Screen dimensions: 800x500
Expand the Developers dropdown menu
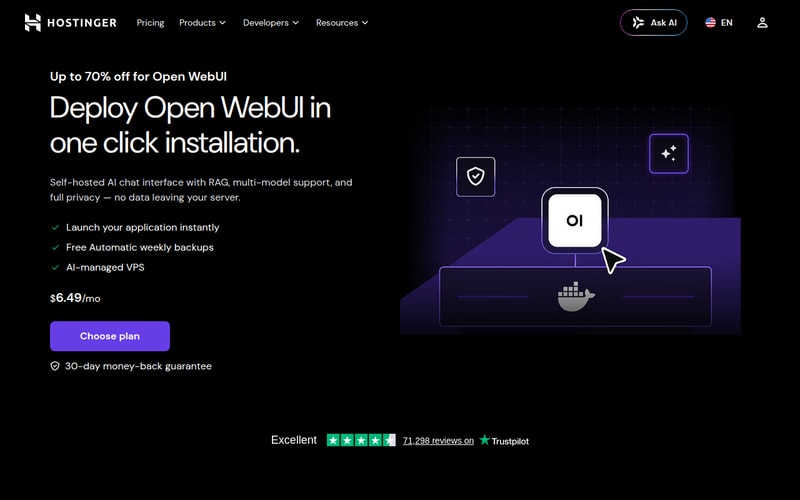(x=271, y=22)
